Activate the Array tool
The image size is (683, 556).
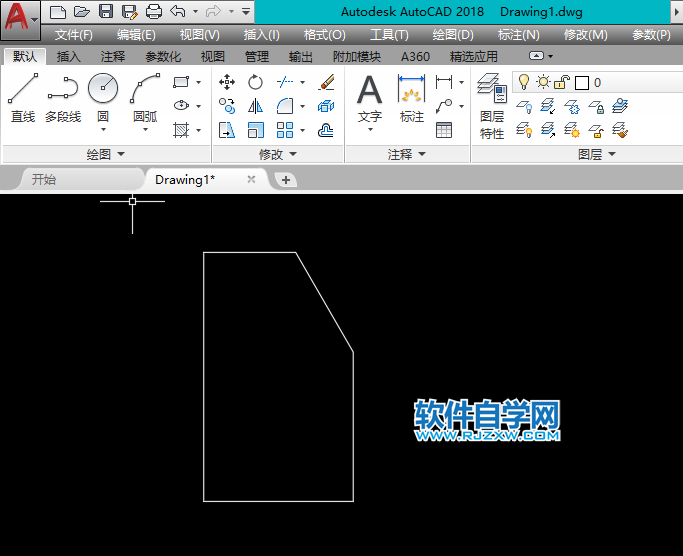tap(284, 130)
